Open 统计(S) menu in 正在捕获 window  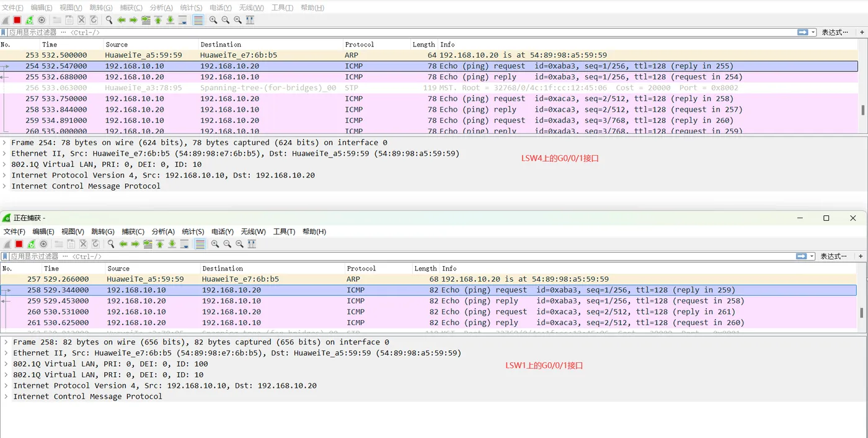point(193,231)
